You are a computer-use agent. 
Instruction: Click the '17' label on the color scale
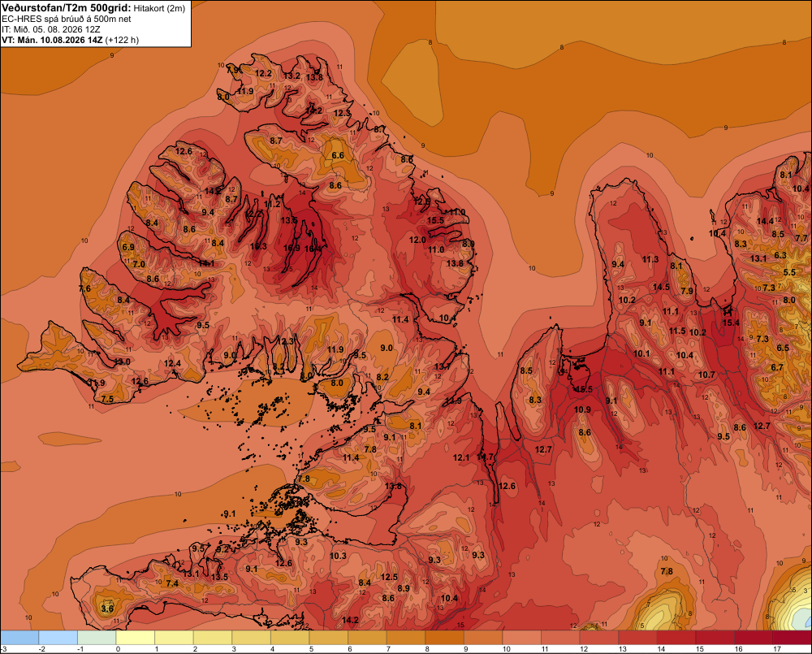point(777,649)
